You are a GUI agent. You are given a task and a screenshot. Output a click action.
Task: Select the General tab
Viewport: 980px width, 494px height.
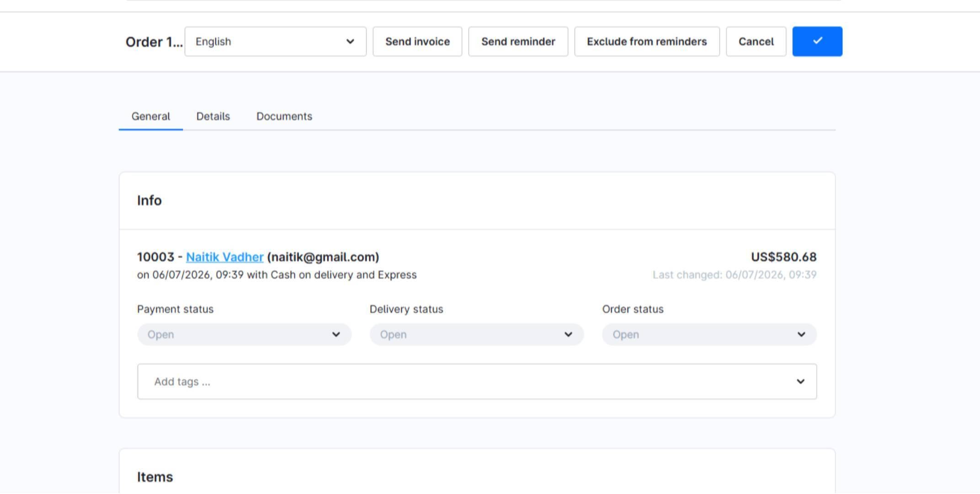pos(151,116)
